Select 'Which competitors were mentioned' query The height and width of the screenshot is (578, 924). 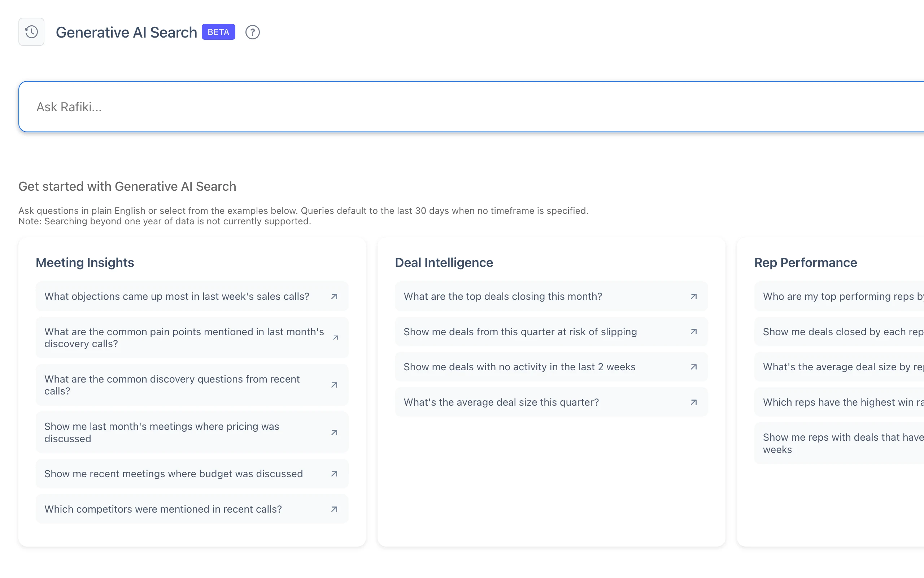click(x=192, y=509)
